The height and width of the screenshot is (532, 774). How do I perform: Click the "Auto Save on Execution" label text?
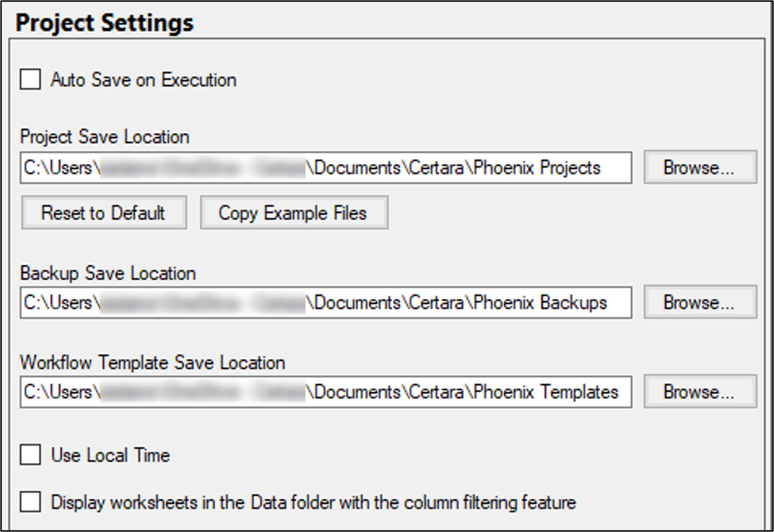click(x=143, y=80)
